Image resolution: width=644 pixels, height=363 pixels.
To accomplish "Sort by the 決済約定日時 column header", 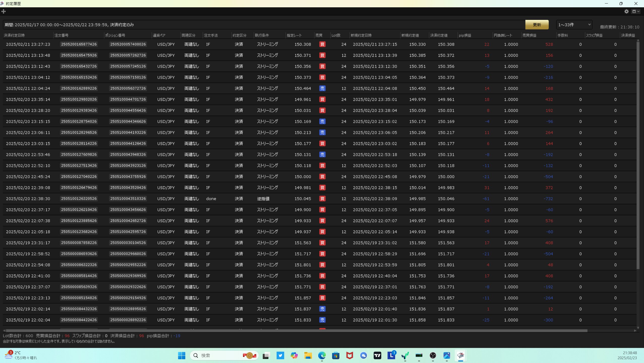I will pos(14,35).
